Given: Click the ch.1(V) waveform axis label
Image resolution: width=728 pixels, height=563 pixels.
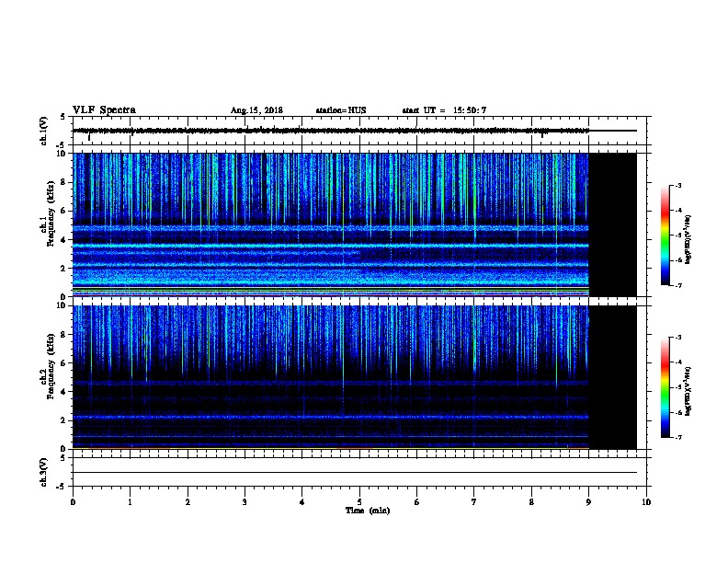Looking at the screenshot, I should pyautogui.click(x=43, y=131).
